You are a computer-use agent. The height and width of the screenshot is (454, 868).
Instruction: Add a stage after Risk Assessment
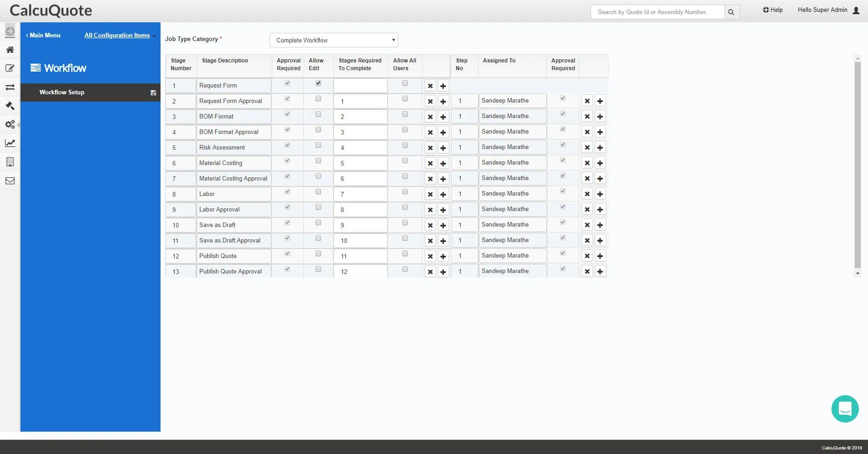tap(443, 148)
